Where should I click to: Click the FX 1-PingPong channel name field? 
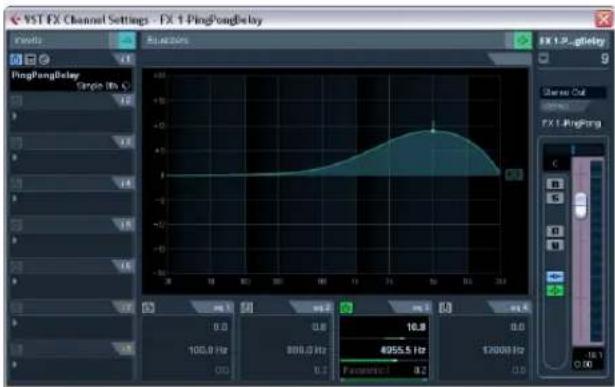571,124
